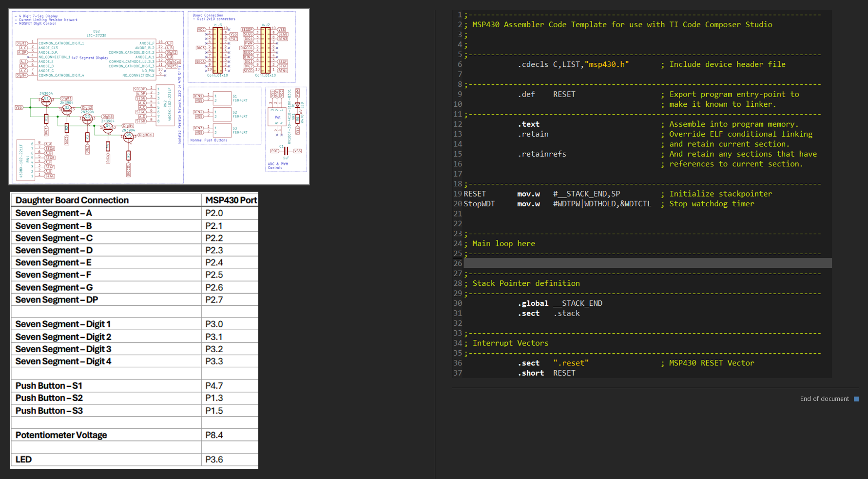Click the P3.6 cell in the LED row
Viewport: 868px width, 479px height.
[214, 459]
